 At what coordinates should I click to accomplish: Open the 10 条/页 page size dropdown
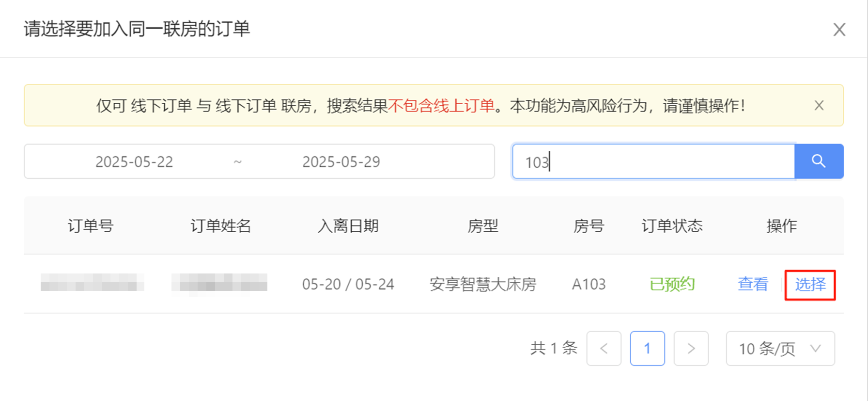point(780,348)
